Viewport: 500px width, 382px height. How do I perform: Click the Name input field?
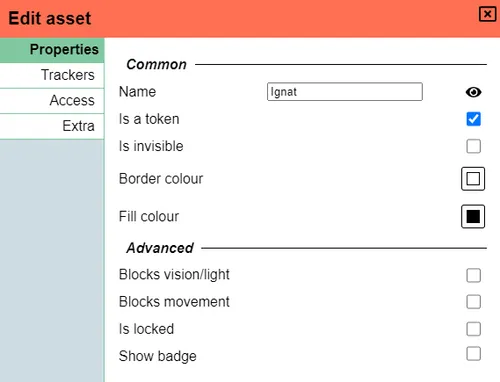pos(345,92)
